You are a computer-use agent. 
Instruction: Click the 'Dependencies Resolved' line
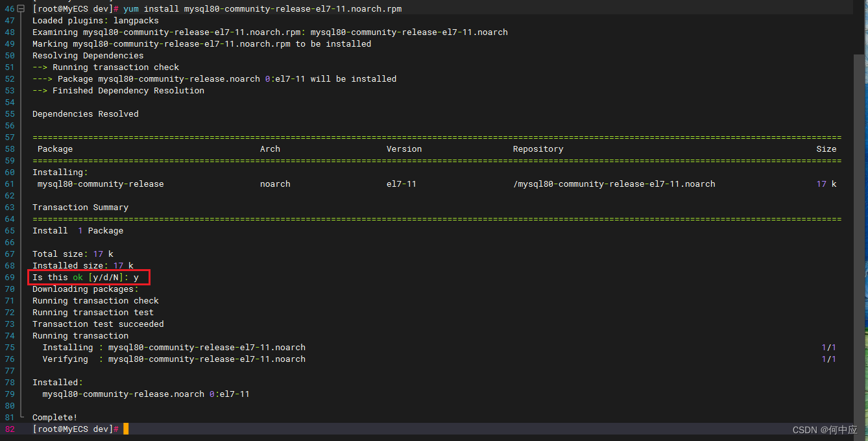coord(86,114)
